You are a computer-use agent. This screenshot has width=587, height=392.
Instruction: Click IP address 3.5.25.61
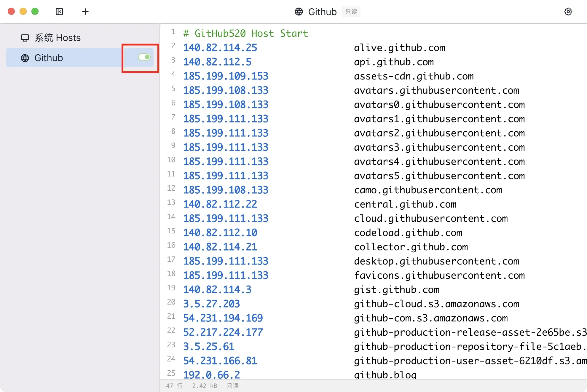coord(209,346)
